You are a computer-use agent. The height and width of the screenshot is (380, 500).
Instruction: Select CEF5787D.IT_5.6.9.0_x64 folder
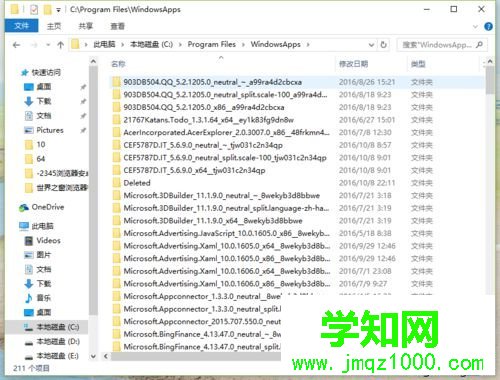[x=194, y=170]
